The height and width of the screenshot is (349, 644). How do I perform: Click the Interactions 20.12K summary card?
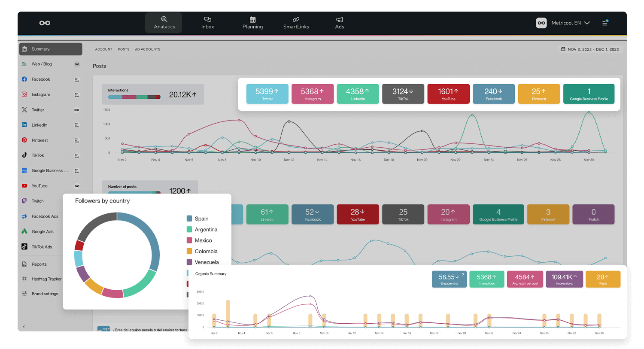[153, 94]
